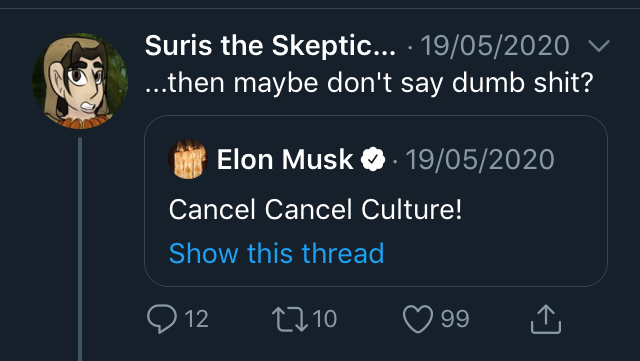Image resolution: width=640 pixels, height=361 pixels.
Task: Open the outer tweet's 19/05/2020 timestamp
Action: coord(495,45)
